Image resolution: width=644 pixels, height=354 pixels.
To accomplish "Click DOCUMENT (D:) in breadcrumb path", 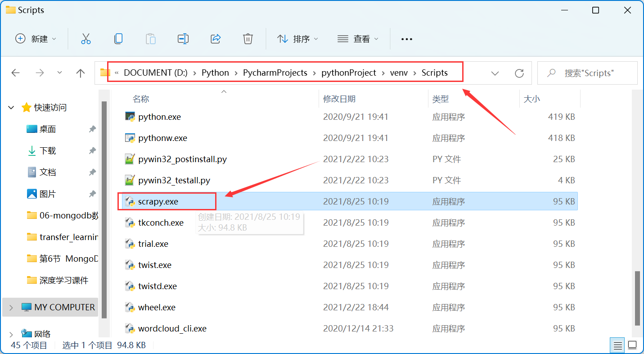I will tap(156, 73).
